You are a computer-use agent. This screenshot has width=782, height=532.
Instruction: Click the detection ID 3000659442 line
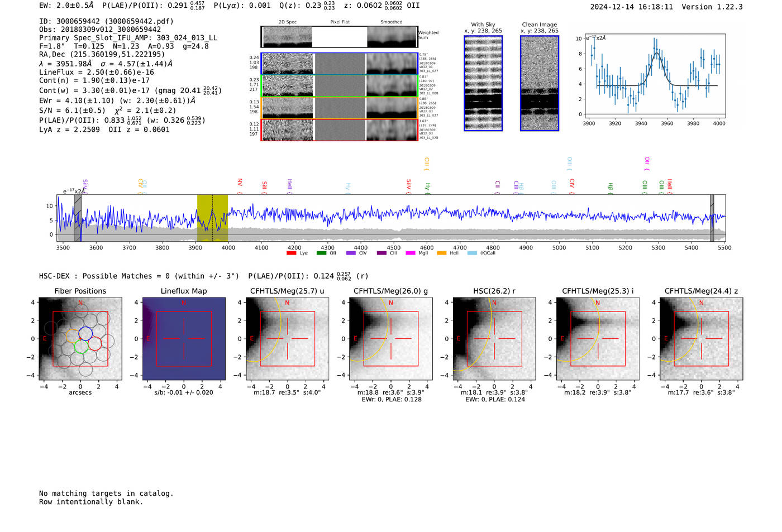point(106,21)
